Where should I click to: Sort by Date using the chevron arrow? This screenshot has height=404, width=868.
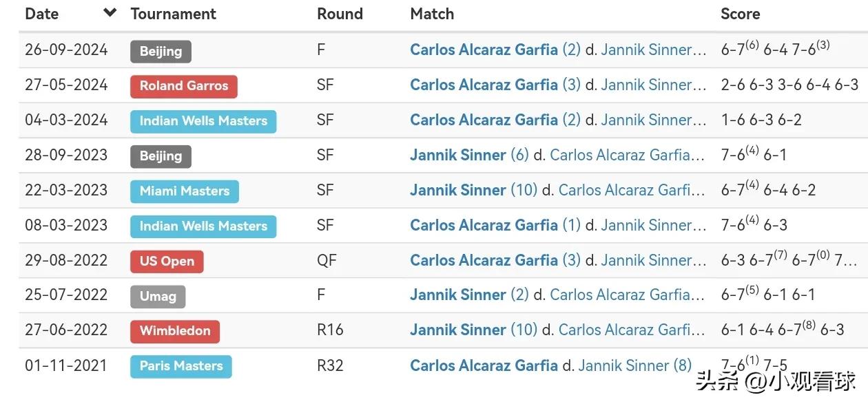click(110, 13)
